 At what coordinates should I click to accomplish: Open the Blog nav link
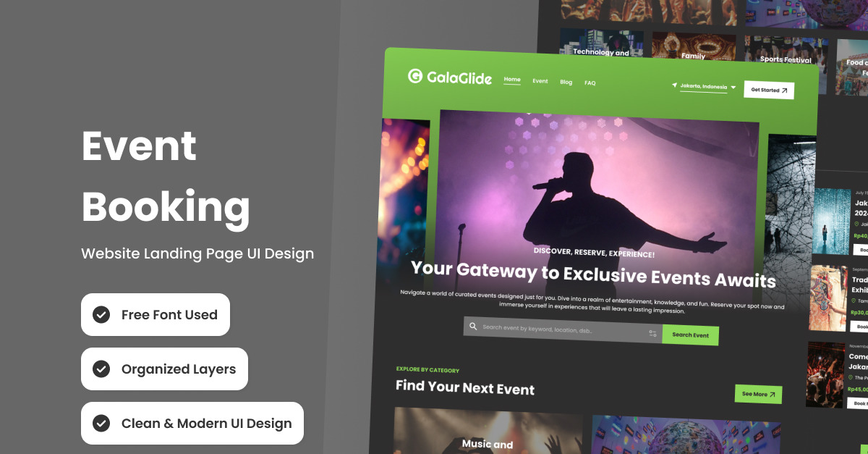[x=566, y=82]
